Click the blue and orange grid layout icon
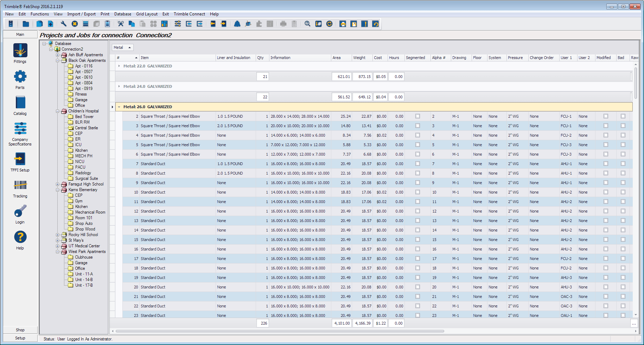 click(164, 24)
